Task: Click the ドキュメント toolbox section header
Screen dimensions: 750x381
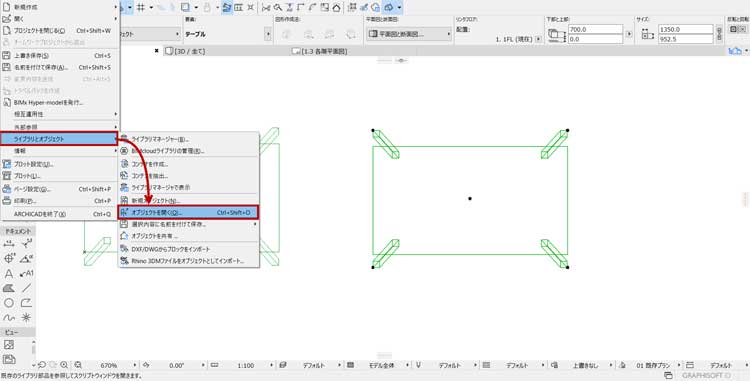Action: tap(18, 231)
